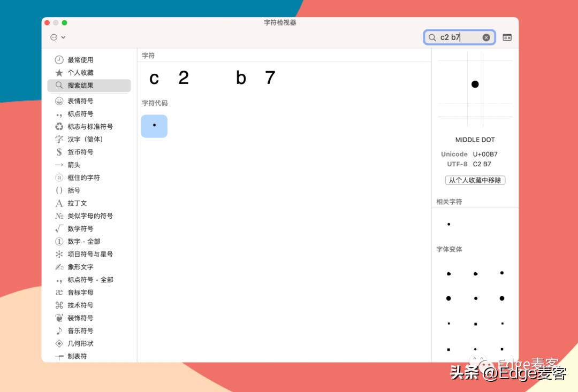Select the highlighted middle dot character swatch
This screenshot has width=578, height=392.
154,126
